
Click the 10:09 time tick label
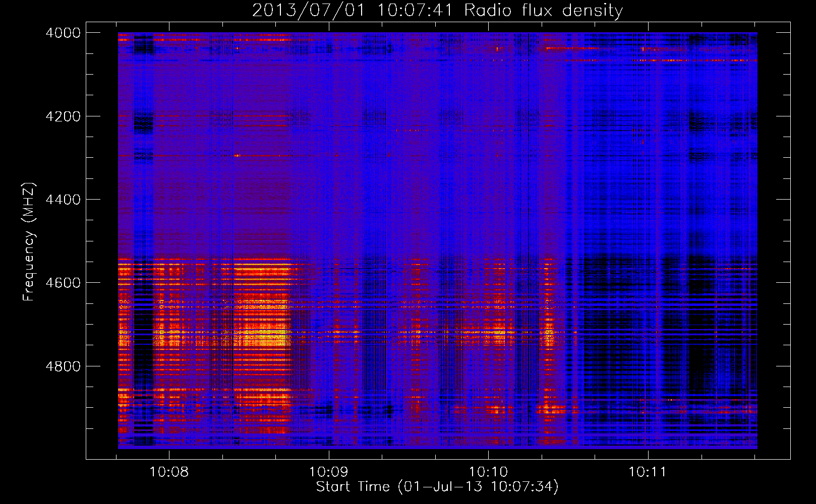(329, 472)
